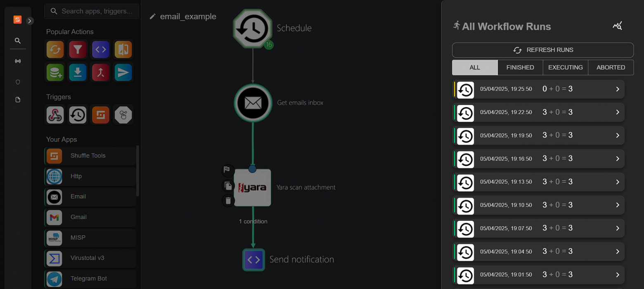
Task: Click schedule icon of 19:13:50 run
Action: tap(465, 182)
